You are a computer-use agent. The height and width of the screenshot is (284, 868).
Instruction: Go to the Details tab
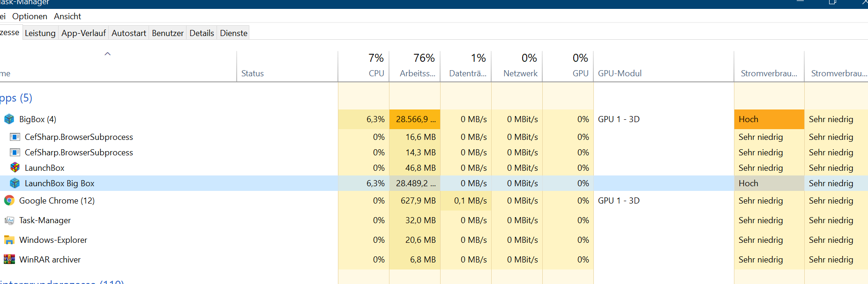[x=202, y=33]
